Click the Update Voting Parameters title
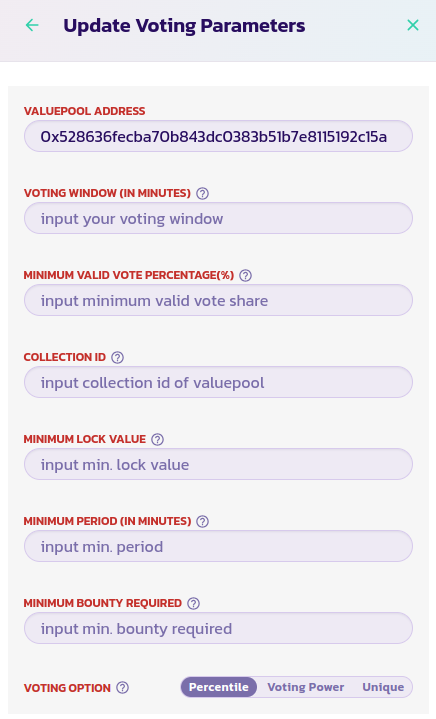Viewport: 436px width, 719px height. point(184,26)
